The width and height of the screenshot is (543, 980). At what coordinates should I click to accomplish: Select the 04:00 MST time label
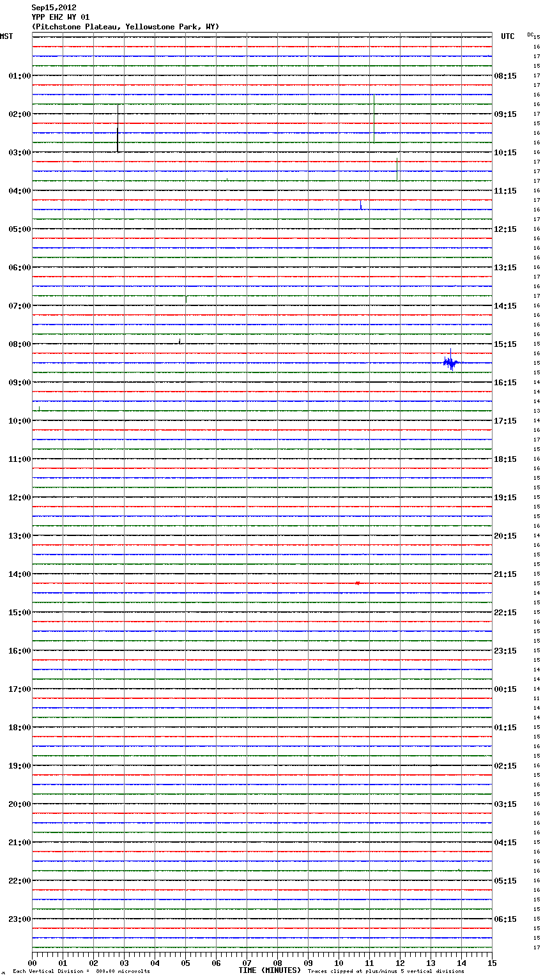tap(20, 191)
